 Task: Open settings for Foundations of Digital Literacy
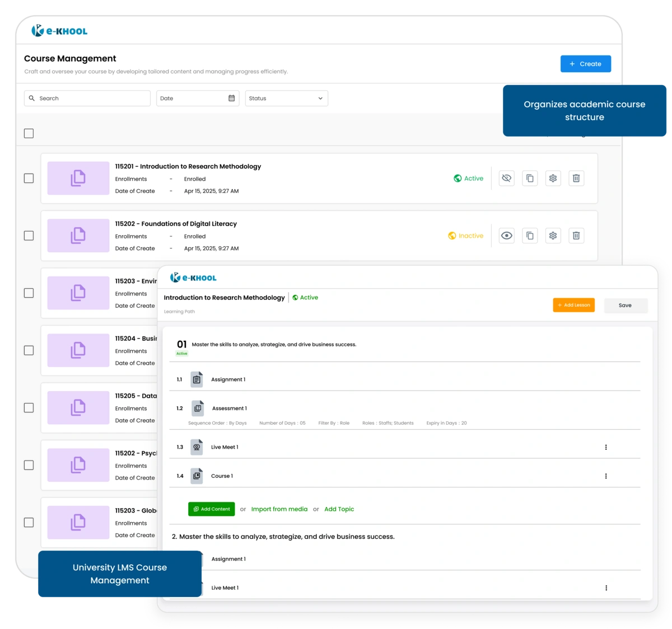pyautogui.click(x=553, y=236)
